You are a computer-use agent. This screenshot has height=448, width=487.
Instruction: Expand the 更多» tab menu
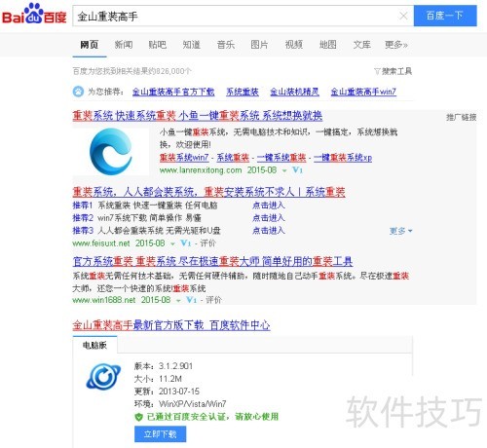[396, 45]
